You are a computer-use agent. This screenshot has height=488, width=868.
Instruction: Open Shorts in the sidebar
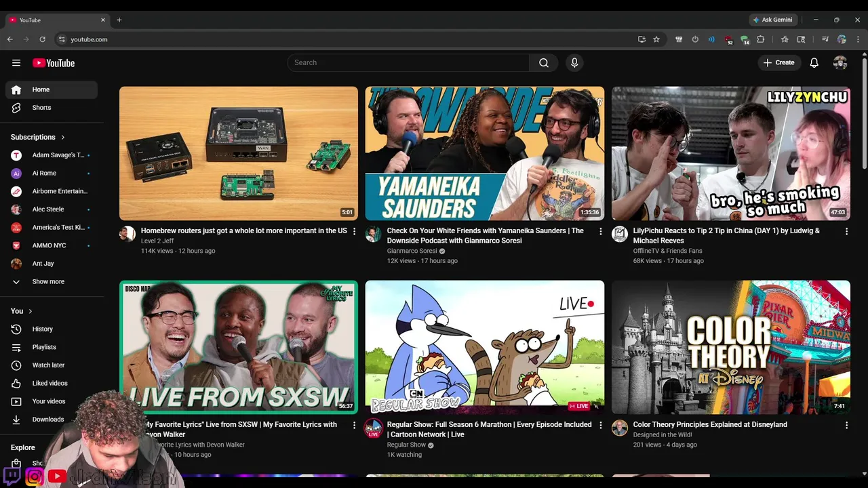pyautogui.click(x=52, y=108)
